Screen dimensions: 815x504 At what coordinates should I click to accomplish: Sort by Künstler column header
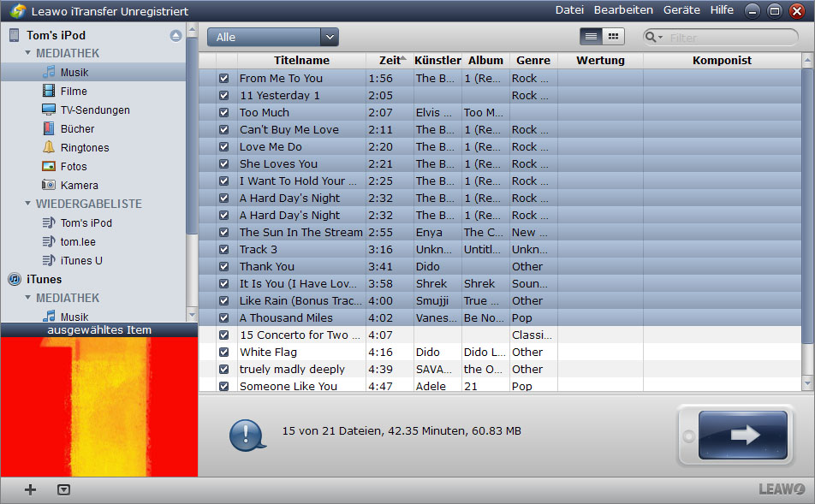click(437, 60)
